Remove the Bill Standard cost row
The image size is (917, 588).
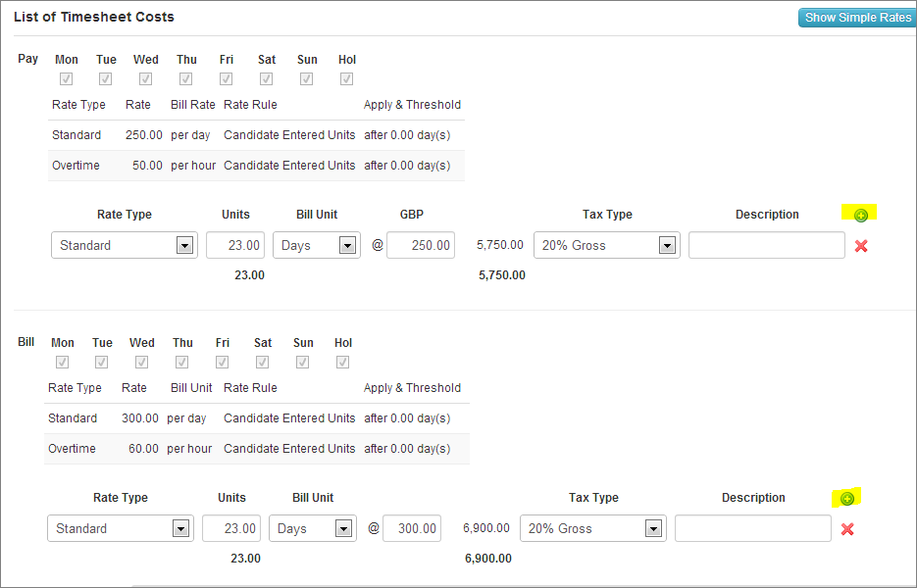(847, 529)
